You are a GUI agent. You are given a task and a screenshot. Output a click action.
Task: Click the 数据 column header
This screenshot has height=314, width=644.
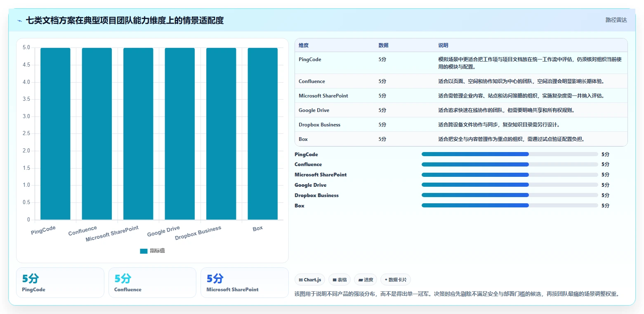click(x=383, y=45)
